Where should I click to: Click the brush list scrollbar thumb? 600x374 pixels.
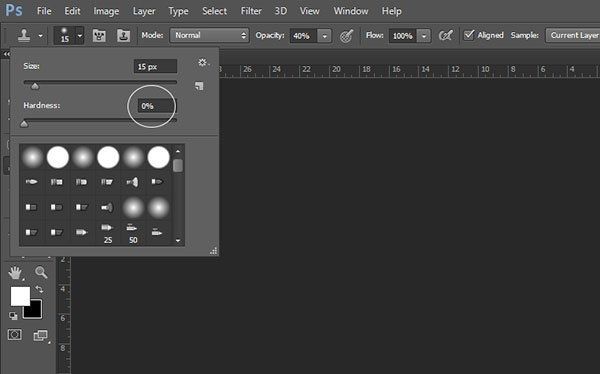coord(178,166)
